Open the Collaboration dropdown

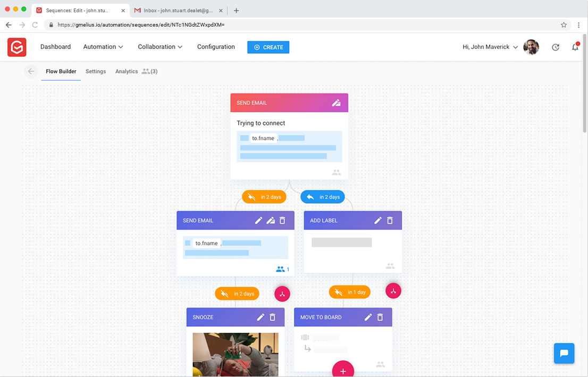[159, 47]
